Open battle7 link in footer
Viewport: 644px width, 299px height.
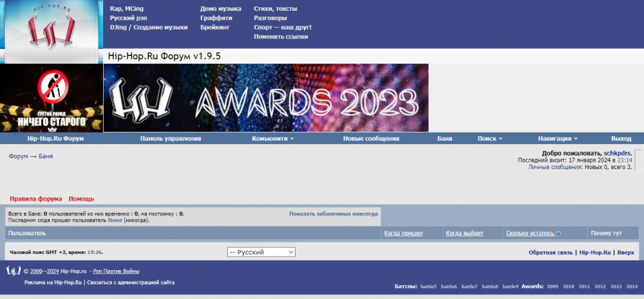click(x=469, y=286)
